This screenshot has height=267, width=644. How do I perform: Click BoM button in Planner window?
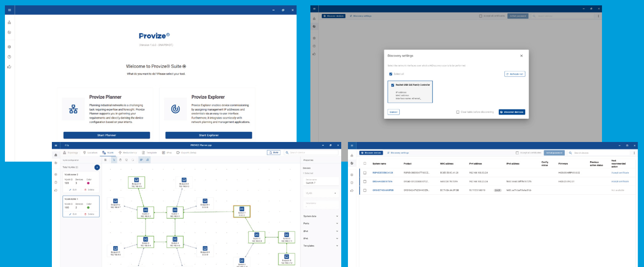pos(274,153)
